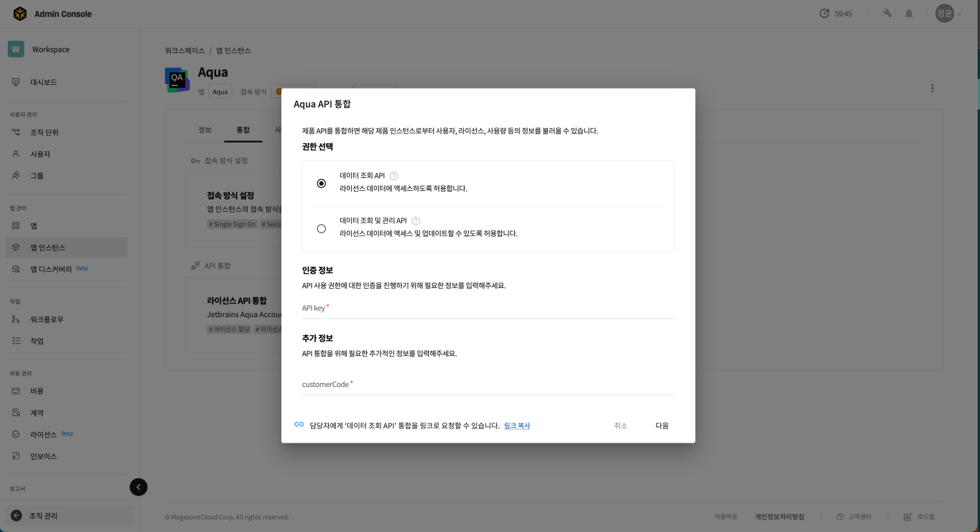Open 고객센터 footer link
980x532 pixels.
[854, 516]
